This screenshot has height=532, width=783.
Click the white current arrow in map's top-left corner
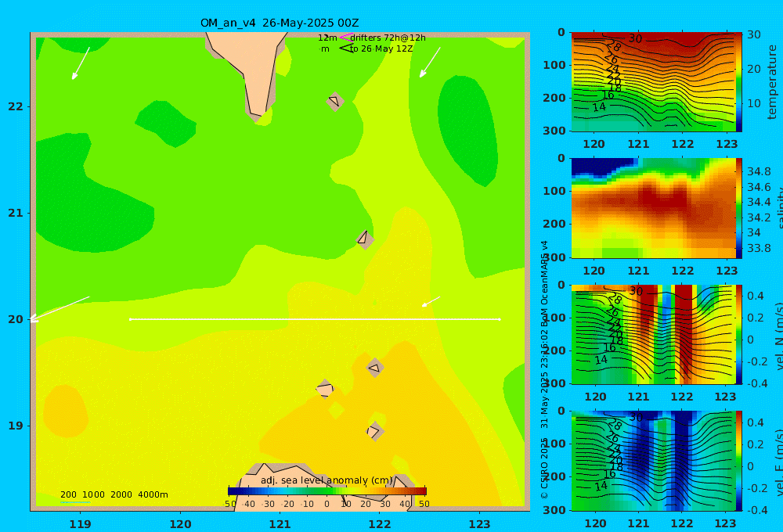pyautogui.click(x=81, y=63)
